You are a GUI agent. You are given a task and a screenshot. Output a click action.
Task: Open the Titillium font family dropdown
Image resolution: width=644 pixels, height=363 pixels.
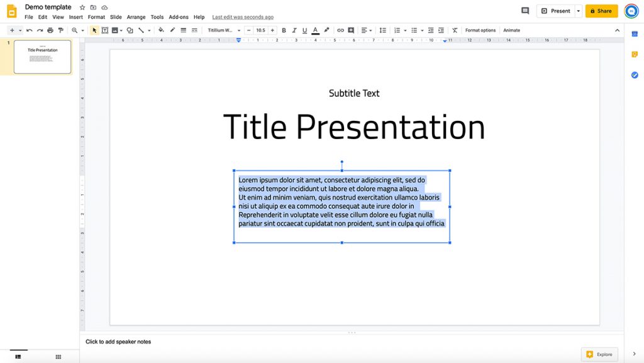point(224,30)
